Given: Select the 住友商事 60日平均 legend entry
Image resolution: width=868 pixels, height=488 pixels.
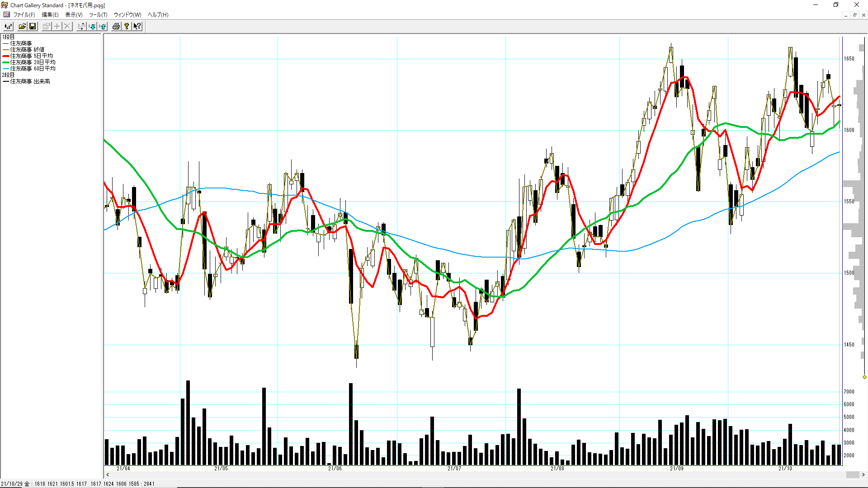Looking at the screenshot, I should [x=33, y=69].
